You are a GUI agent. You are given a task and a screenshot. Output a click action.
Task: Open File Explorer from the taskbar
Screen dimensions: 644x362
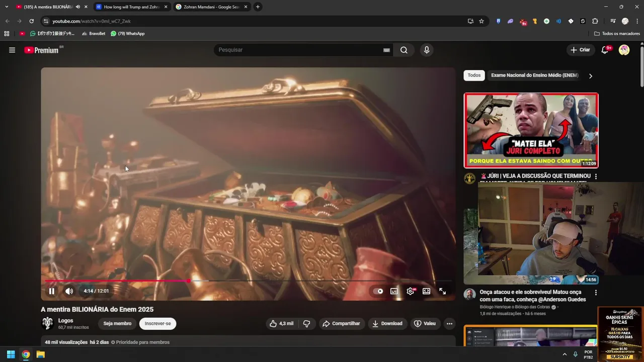[41, 354]
